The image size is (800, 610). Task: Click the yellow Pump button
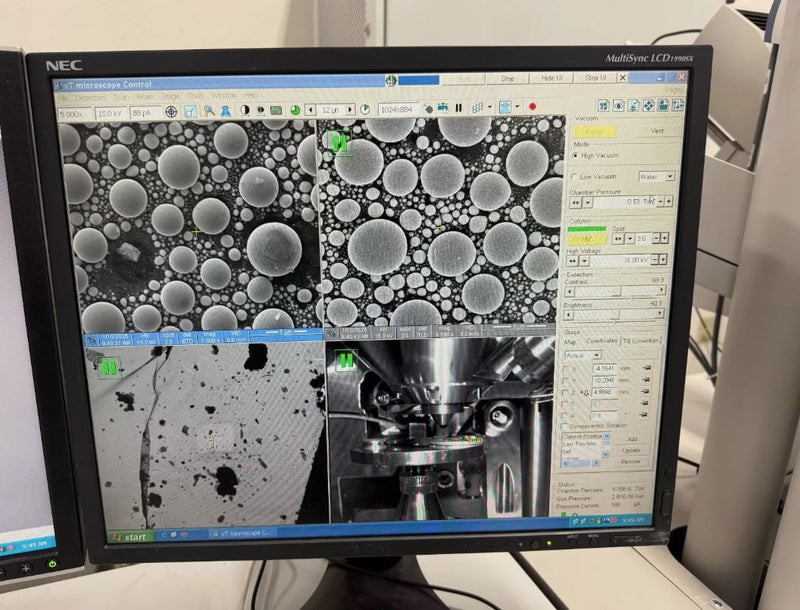click(x=594, y=132)
